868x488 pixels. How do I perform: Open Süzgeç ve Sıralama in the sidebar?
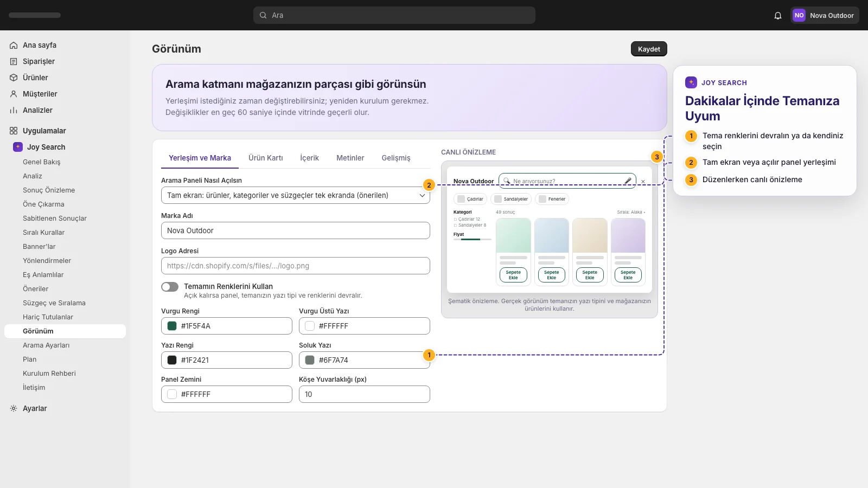click(54, 303)
